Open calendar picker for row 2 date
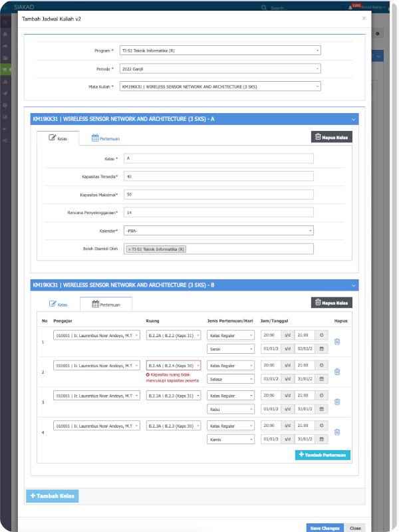This screenshot has width=399, height=532. [x=322, y=378]
